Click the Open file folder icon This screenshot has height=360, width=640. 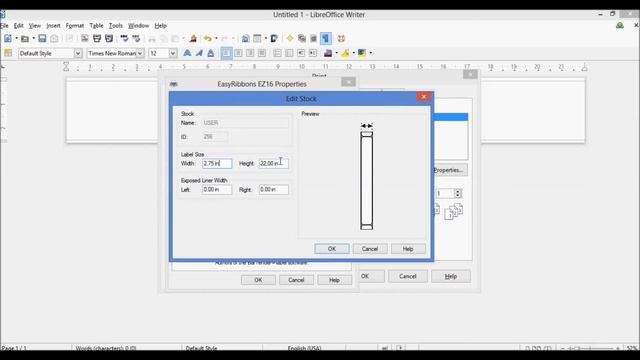point(25,38)
